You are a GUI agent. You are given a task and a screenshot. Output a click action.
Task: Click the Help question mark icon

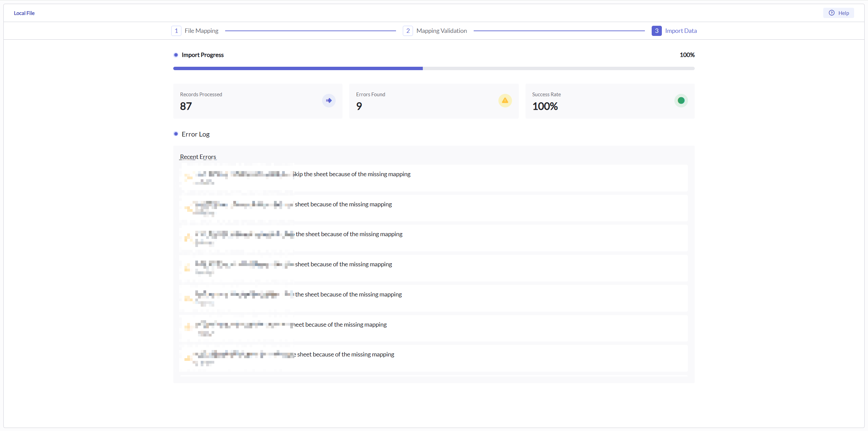pyautogui.click(x=832, y=13)
